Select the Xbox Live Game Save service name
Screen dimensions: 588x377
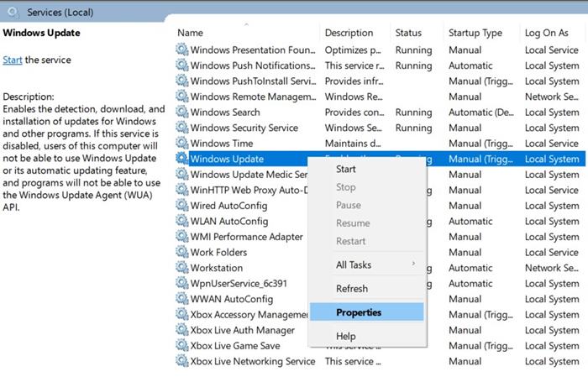point(235,346)
